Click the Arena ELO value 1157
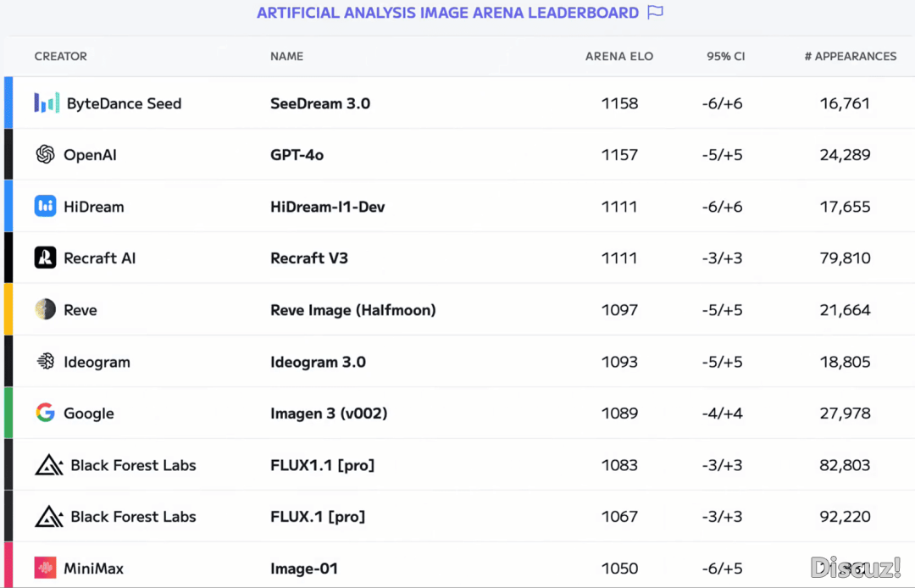Image resolution: width=915 pixels, height=588 pixels. (x=619, y=154)
